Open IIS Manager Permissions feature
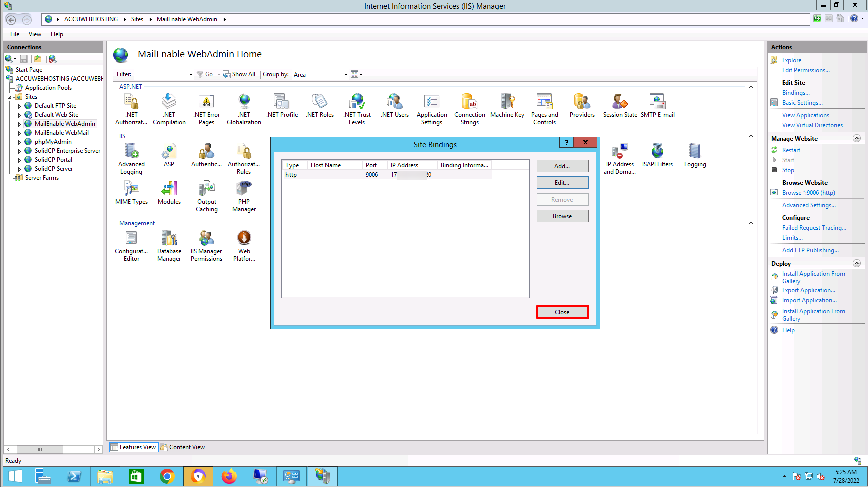The image size is (868, 487). pos(206,245)
